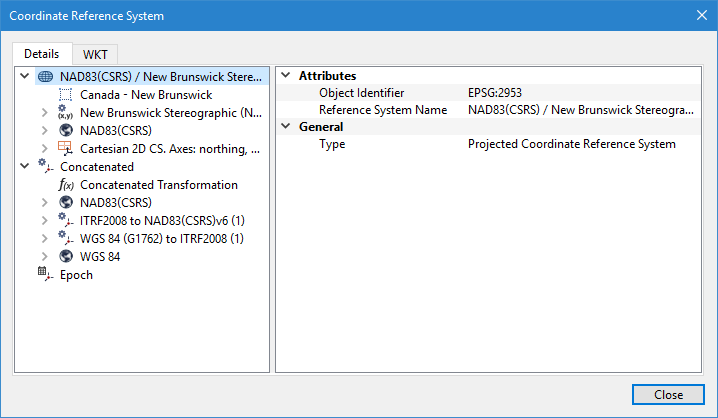This screenshot has width=718, height=418.
Task: Click the New Brunswick Stereographic projection icon
Action: (x=65, y=112)
